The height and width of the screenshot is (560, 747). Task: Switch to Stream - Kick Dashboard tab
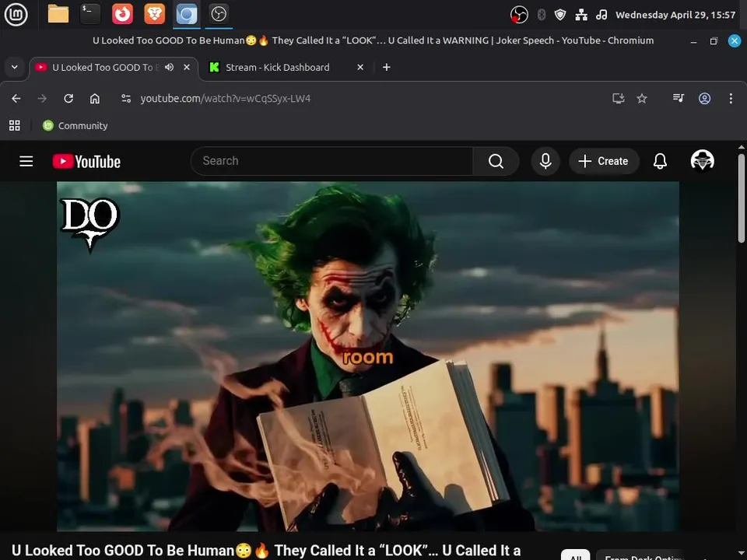click(277, 68)
